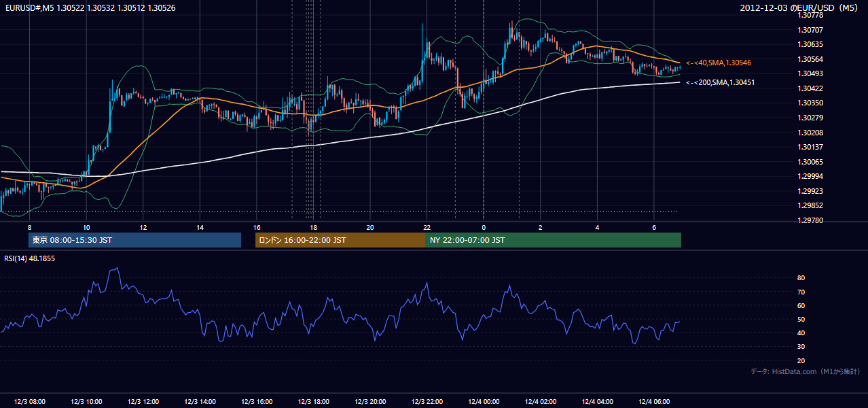Viewport: 868px width, 408px height.
Task: Click the 200 SMA label 1.30451
Action: pyautogui.click(x=720, y=82)
